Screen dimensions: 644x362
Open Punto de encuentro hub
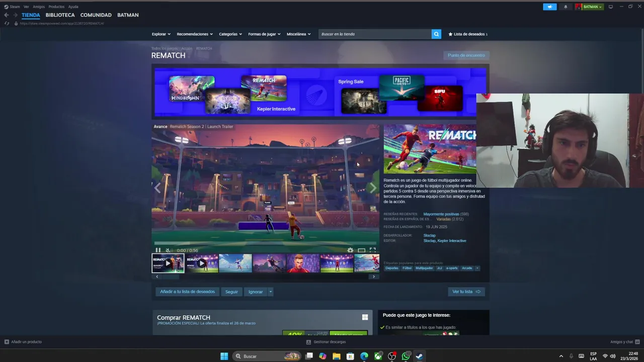click(466, 55)
